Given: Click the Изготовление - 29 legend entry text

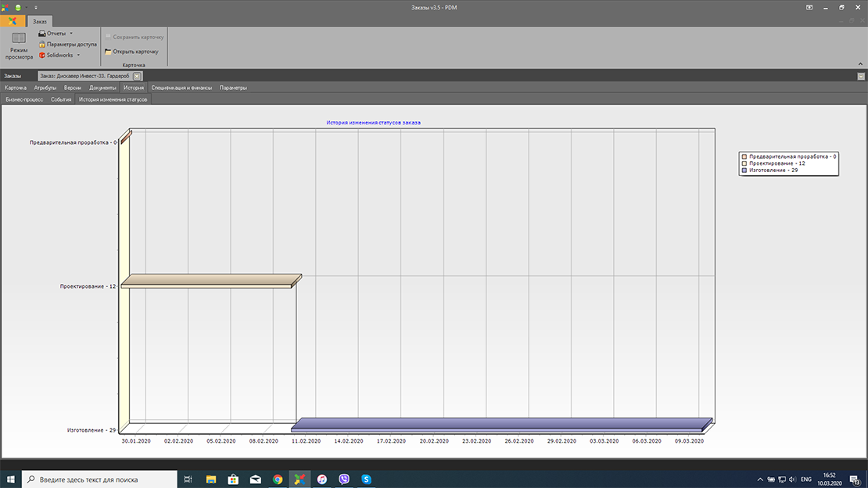Looking at the screenshot, I should point(773,170).
